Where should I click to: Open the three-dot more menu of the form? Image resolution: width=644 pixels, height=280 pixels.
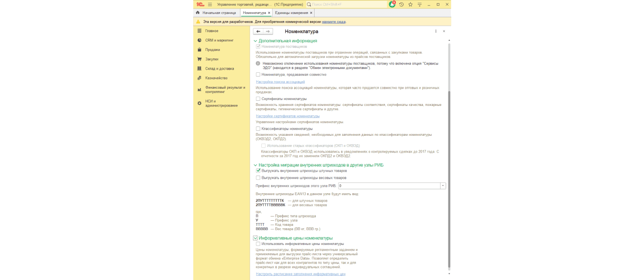[x=436, y=31]
